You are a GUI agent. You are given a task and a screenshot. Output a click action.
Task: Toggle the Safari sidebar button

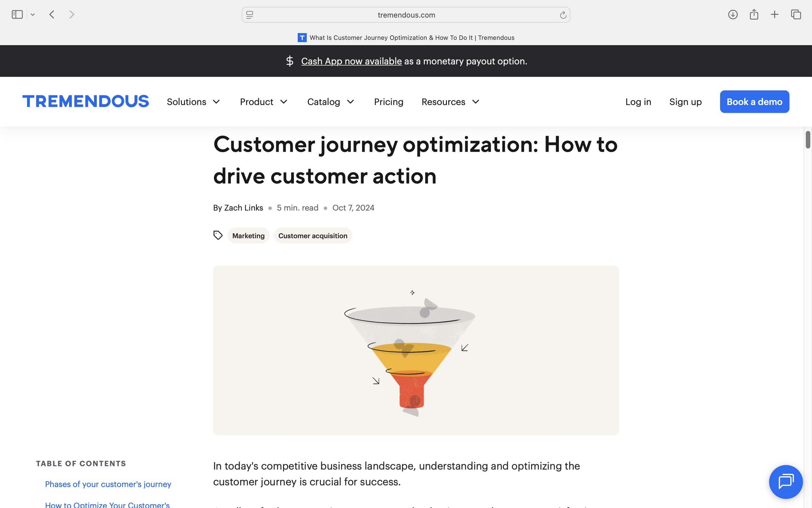pos(17,14)
